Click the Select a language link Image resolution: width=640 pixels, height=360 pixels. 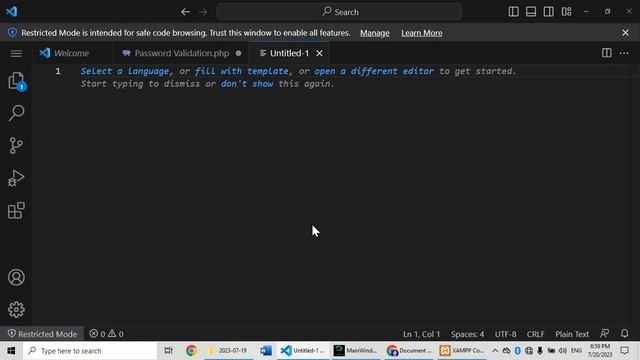[124, 71]
